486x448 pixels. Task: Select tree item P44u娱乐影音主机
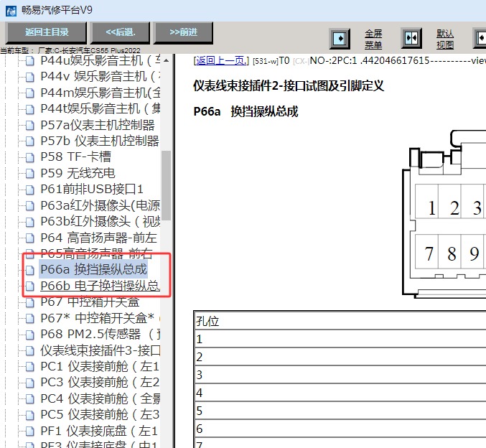click(x=100, y=60)
